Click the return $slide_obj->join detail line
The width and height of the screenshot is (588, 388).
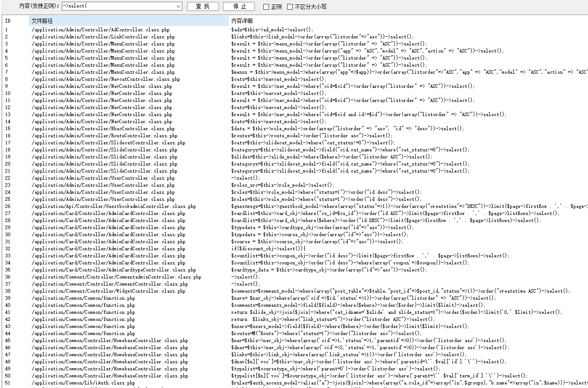click(396, 312)
